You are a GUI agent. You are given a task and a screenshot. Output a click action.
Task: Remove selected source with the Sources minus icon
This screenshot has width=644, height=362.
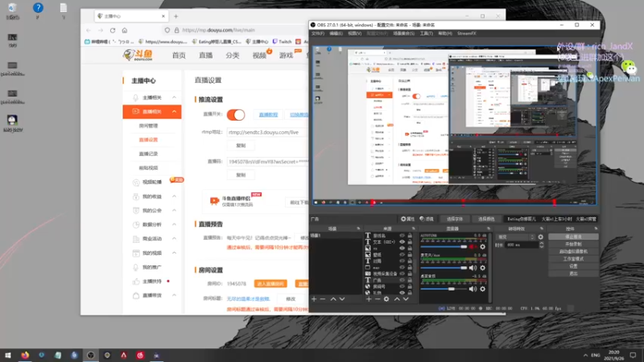click(x=378, y=299)
